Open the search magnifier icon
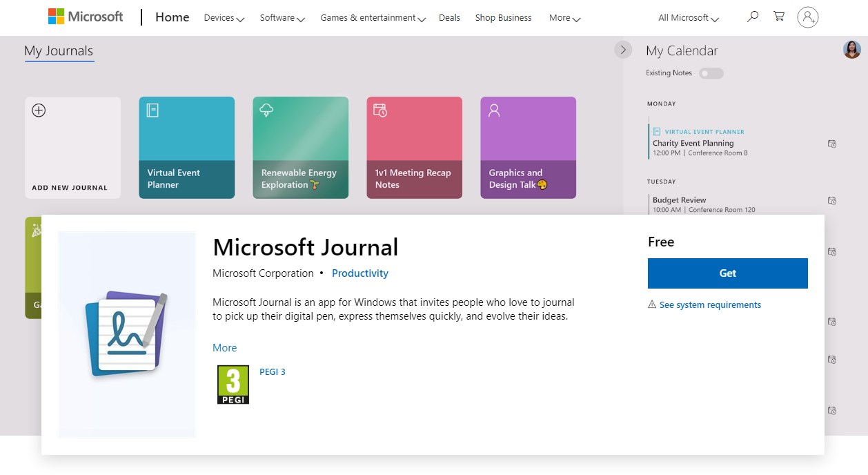This screenshot has height=475, width=868. point(753,16)
